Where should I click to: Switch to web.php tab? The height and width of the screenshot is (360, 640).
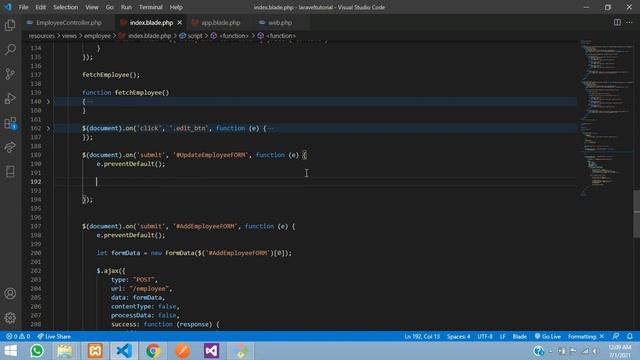pyautogui.click(x=280, y=22)
